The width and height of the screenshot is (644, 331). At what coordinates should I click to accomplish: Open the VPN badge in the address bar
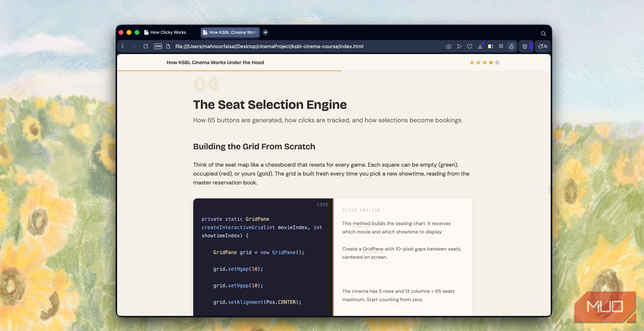click(x=158, y=46)
